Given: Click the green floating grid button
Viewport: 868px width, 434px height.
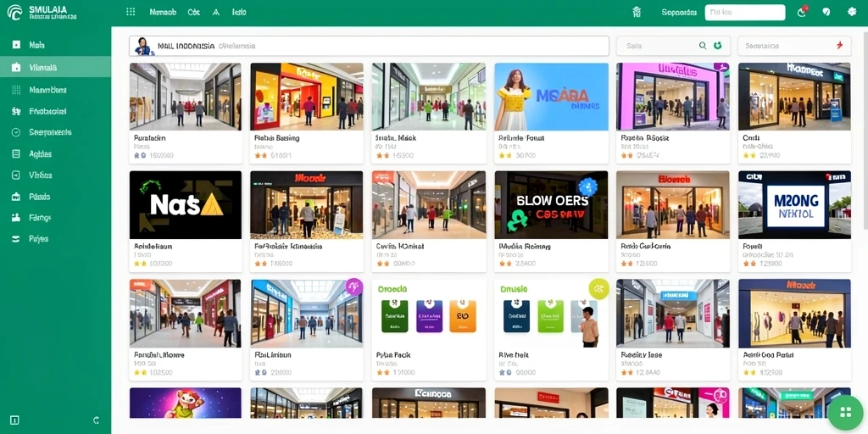Looking at the screenshot, I should click(845, 412).
